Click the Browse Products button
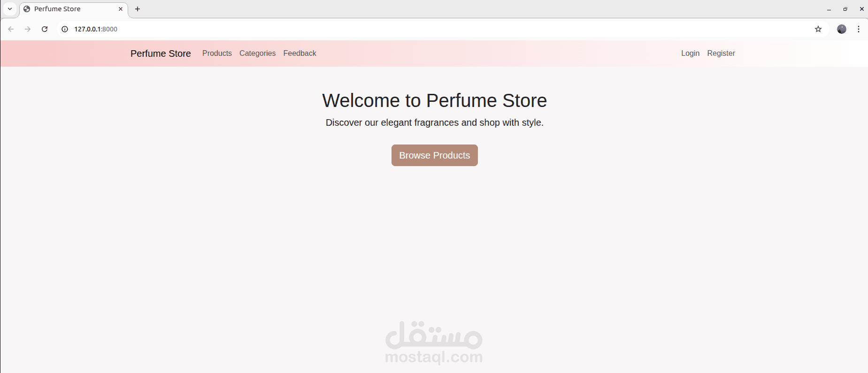Image resolution: width=868 pixels, height=373 pixels. (435, 155)
